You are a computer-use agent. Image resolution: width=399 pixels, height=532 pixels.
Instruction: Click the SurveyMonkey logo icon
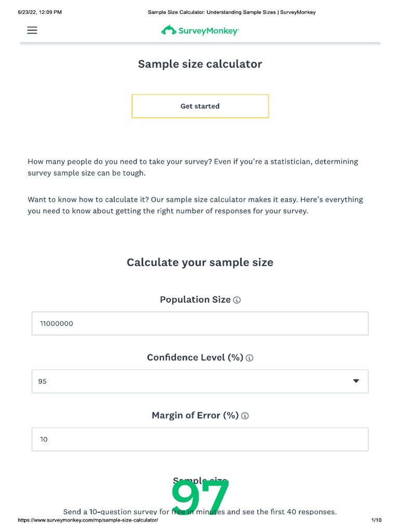pyautogui.click(x=169, y=31)
